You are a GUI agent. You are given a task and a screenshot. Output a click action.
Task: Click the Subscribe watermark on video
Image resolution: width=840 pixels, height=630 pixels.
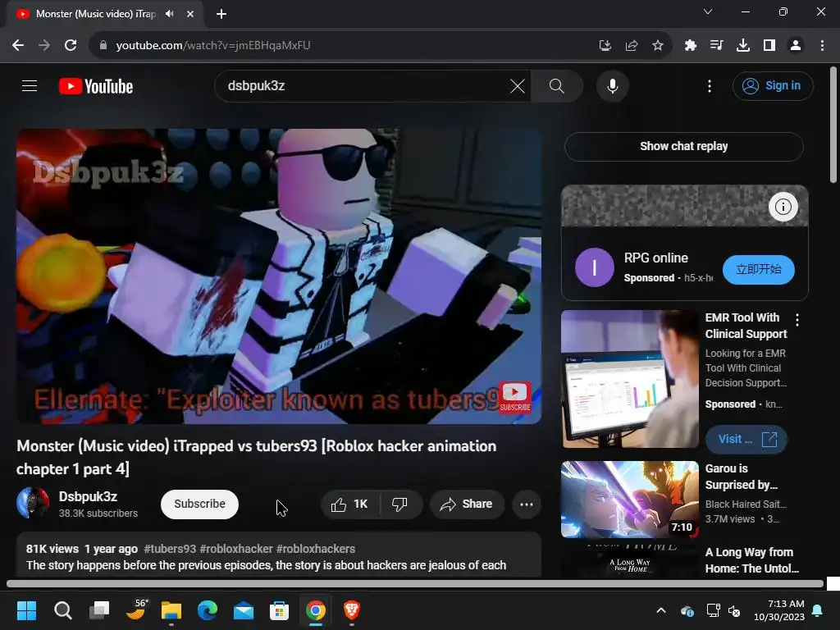515,397
